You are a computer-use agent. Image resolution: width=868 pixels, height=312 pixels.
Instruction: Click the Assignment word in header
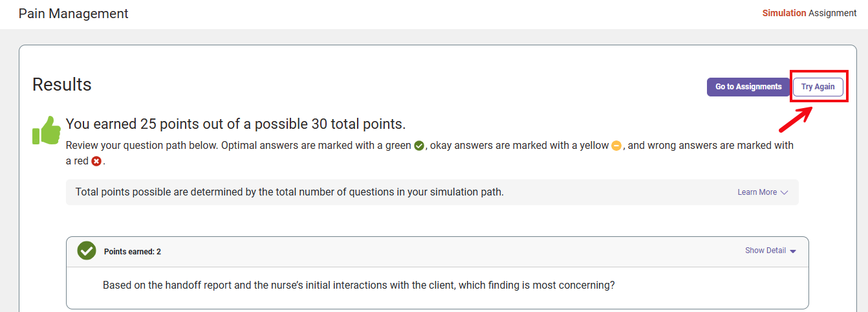click(x=832, y=13)
